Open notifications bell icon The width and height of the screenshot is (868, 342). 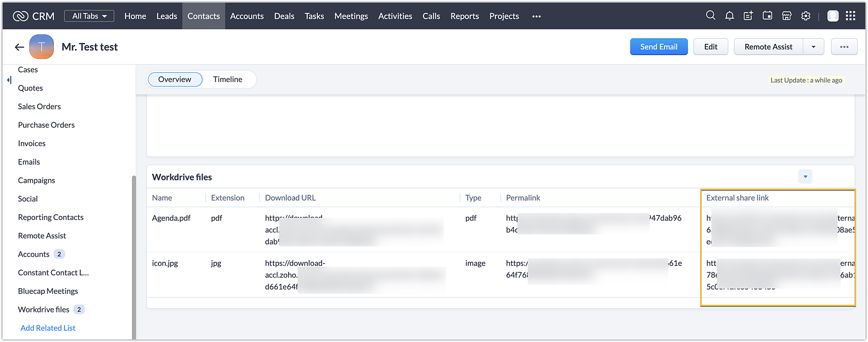click(730, 16)
